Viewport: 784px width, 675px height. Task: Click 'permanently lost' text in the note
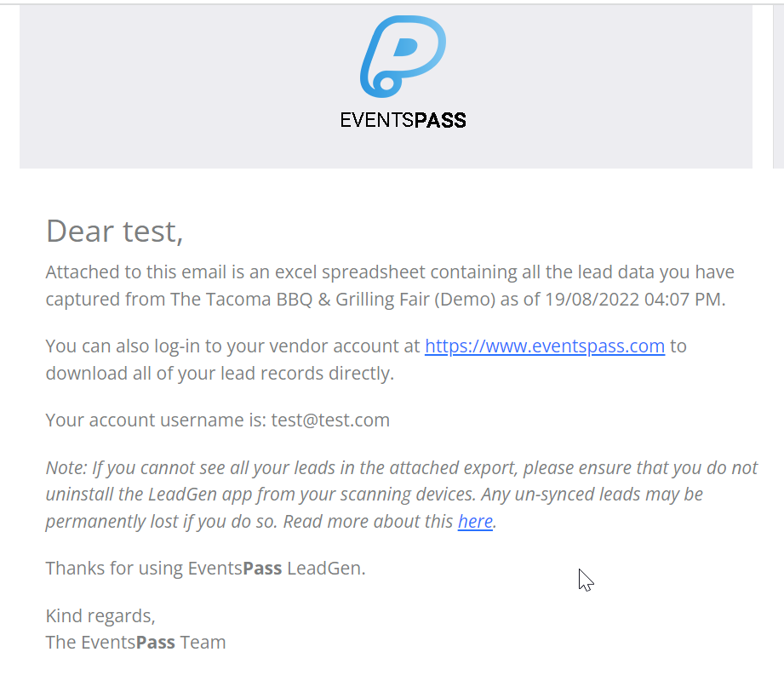(112, 522)
